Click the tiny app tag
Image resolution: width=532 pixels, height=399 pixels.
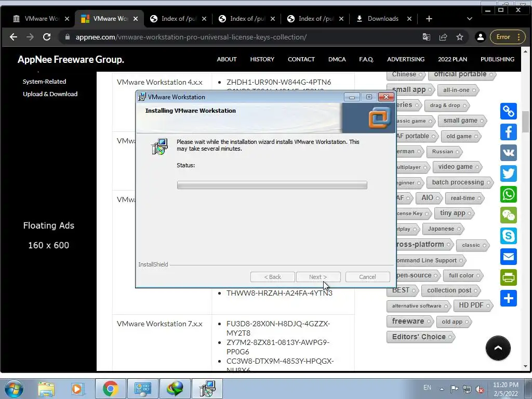click(454, 213)
